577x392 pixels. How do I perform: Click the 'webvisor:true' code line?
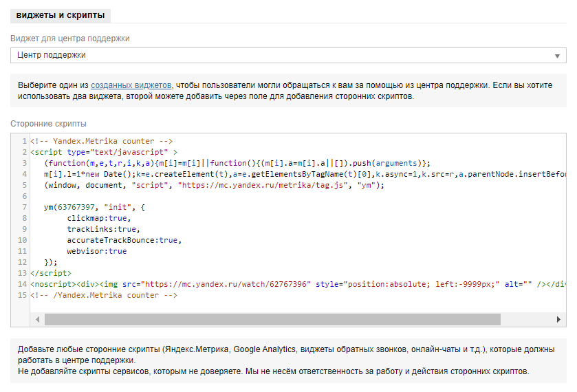pyautogui.click(x=97, y=251)
